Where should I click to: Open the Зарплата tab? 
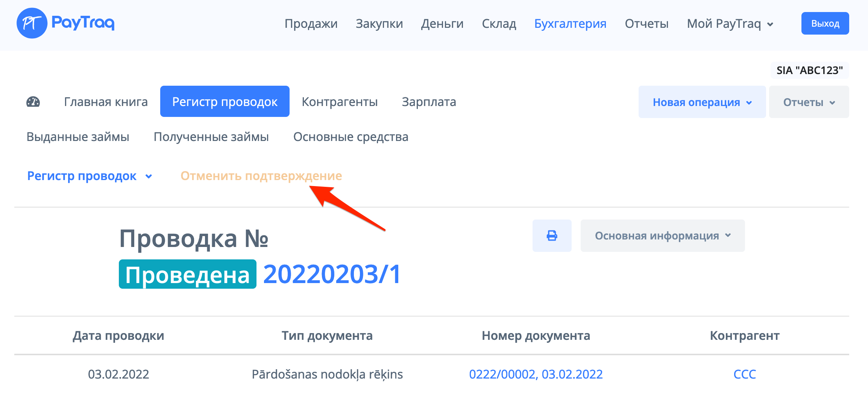pyautogui.click(x=429, y=102)
